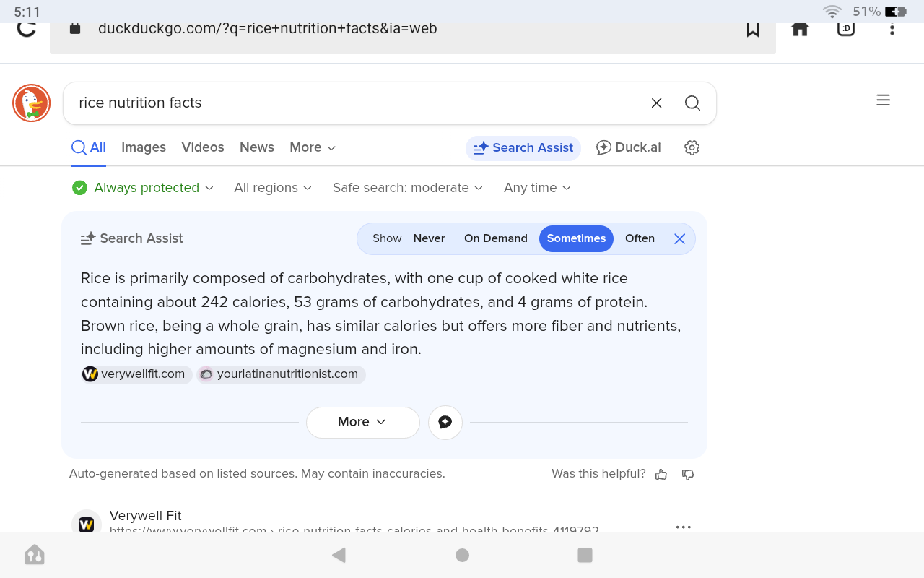Submit search with the magnifying glass icon
This screenshot has width=924, height=578.
coord(692,103)
